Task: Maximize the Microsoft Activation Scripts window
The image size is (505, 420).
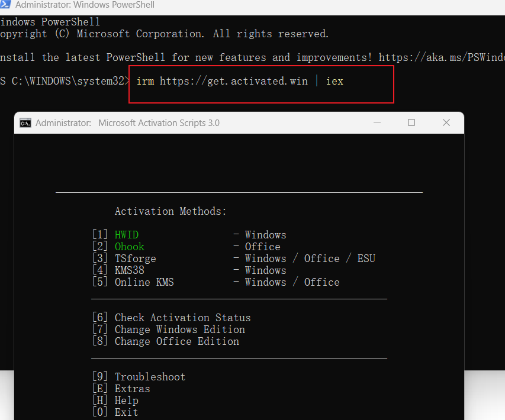Action: coord(411,122)
